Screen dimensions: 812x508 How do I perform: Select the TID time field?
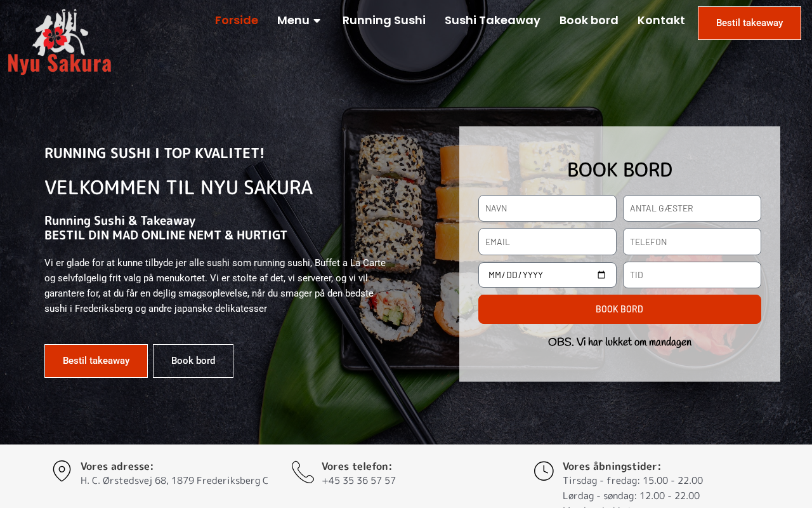tap(692, 275)
